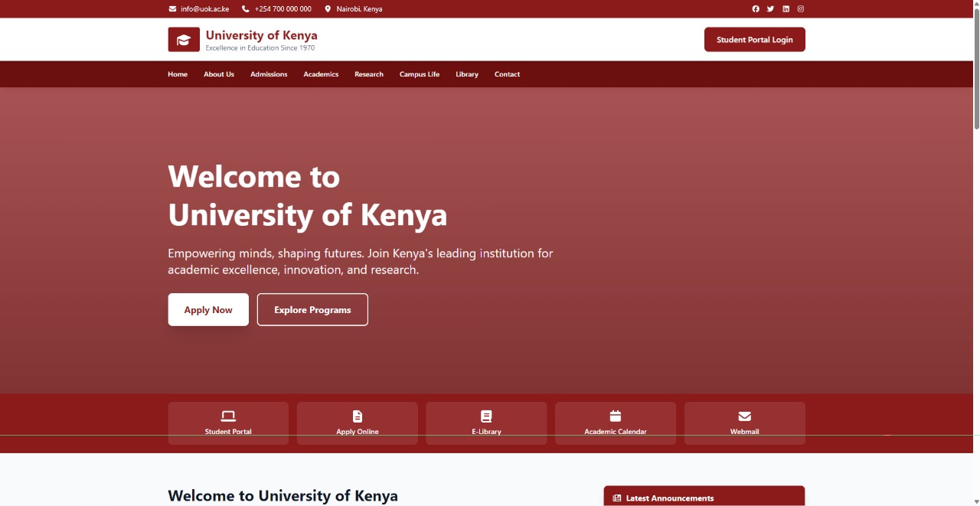Select the Apply Online document icon
This screenshot has height=506, width=980.
[x=357, y=416]
